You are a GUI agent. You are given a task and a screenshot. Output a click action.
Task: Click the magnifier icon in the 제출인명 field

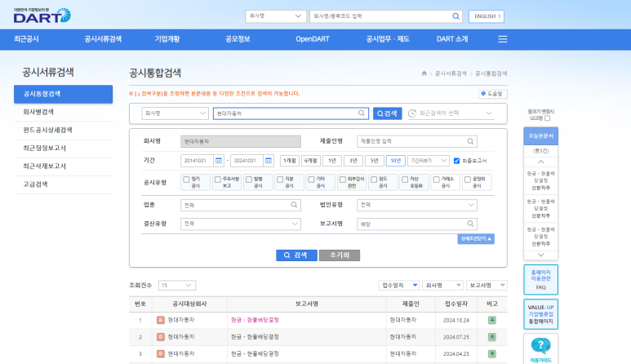tap(470, 141)
